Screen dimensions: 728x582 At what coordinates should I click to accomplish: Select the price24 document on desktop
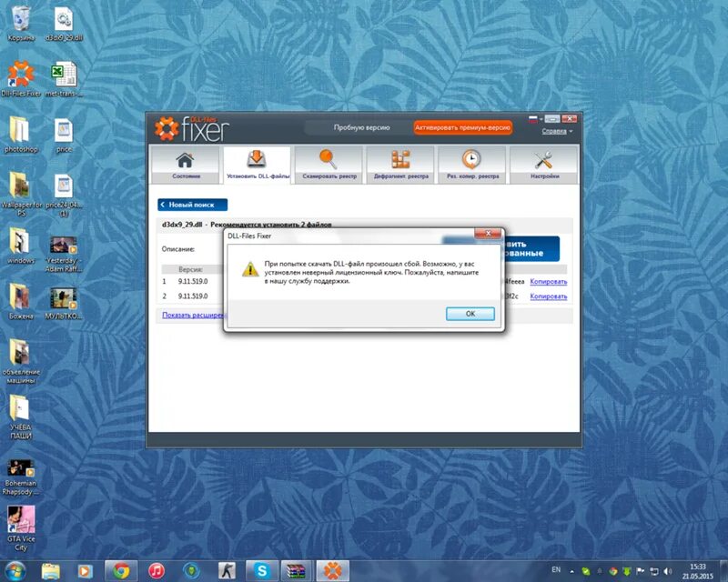(x=64, y=195)
